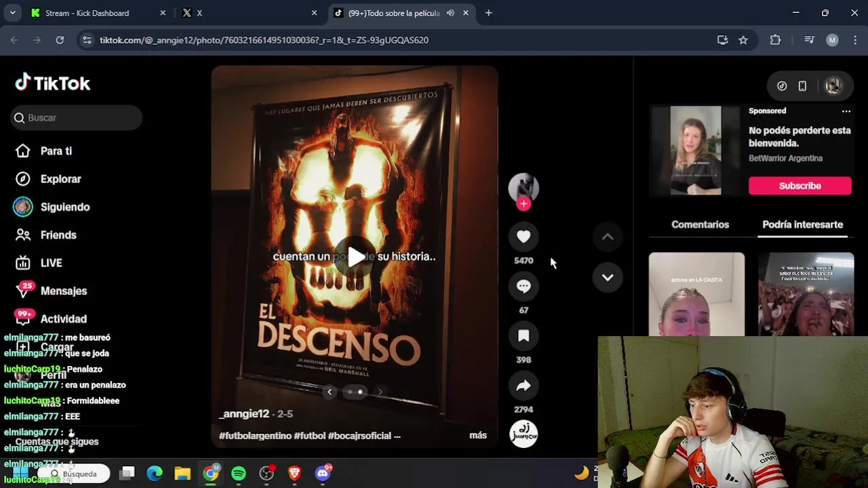Open _anngie12 username link
Image resolution: width=868 pixels, height=488 pixels.
244,413
